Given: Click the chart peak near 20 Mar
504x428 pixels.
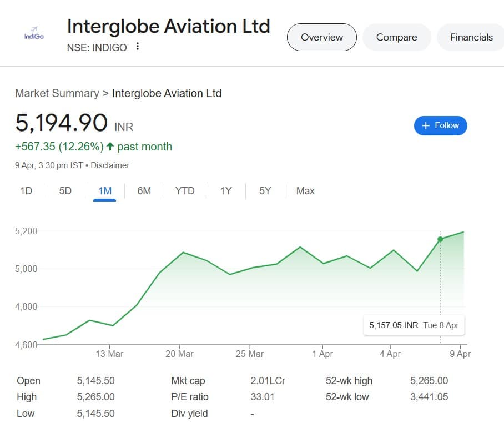Looking at the screenshot, I should (x=183, y=253).
